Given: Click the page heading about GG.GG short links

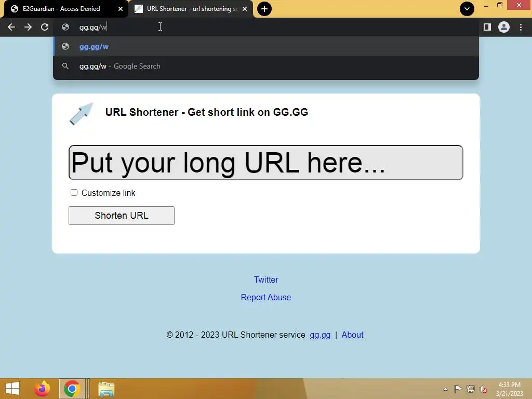Looking at the screenshot, I should pos(207,112).
